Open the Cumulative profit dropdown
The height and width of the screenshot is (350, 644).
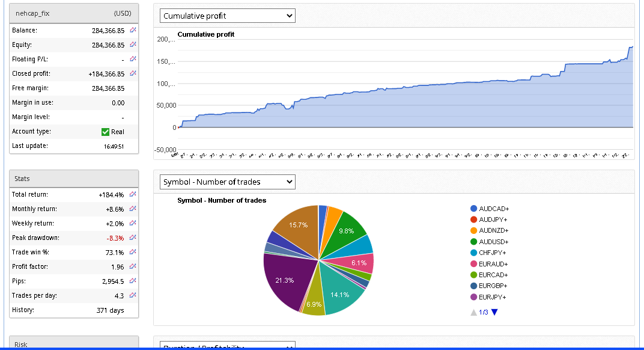(228, 16)
